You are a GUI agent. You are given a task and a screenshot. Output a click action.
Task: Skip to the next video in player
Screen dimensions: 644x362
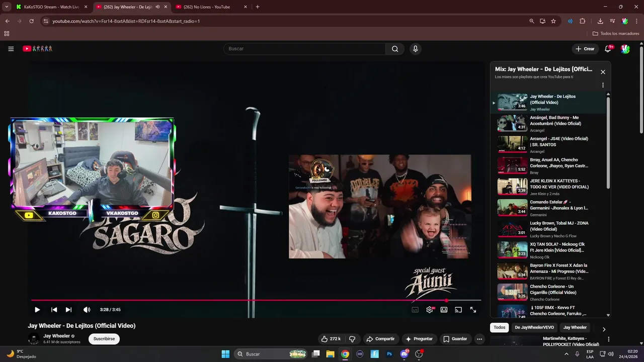point(68,310)
